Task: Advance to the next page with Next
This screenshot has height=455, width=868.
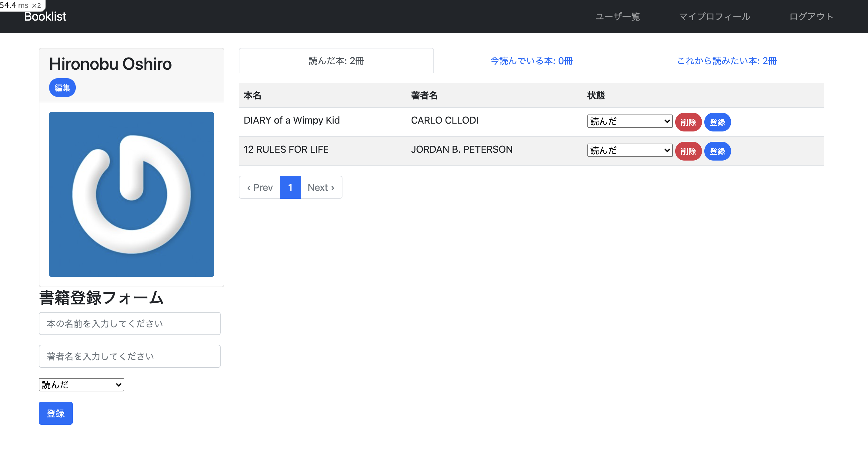Action: pos(320,187)
